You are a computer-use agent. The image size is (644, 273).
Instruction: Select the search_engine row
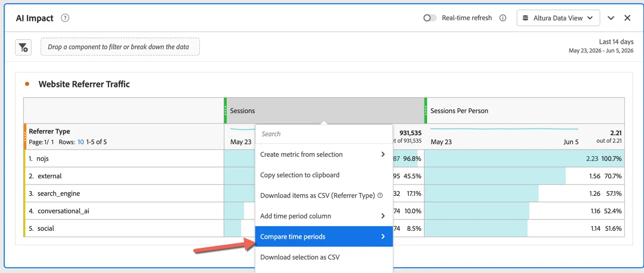(124, 193)
